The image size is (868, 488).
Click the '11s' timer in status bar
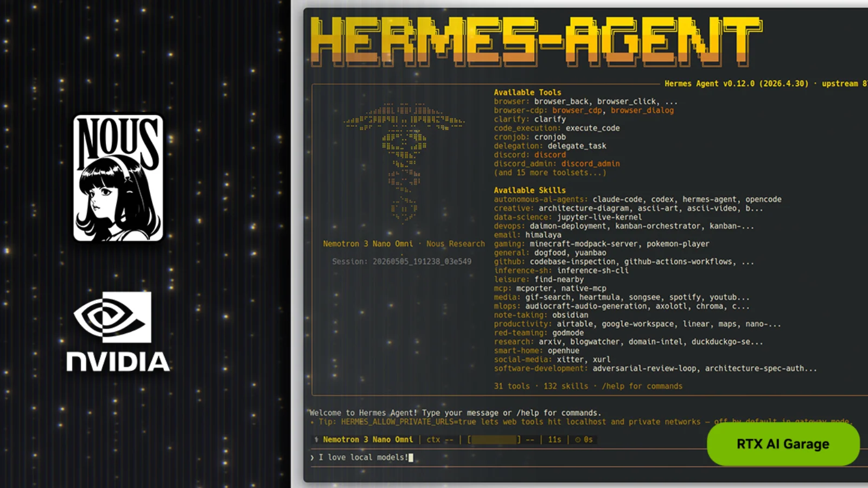[x=554, y=439]
